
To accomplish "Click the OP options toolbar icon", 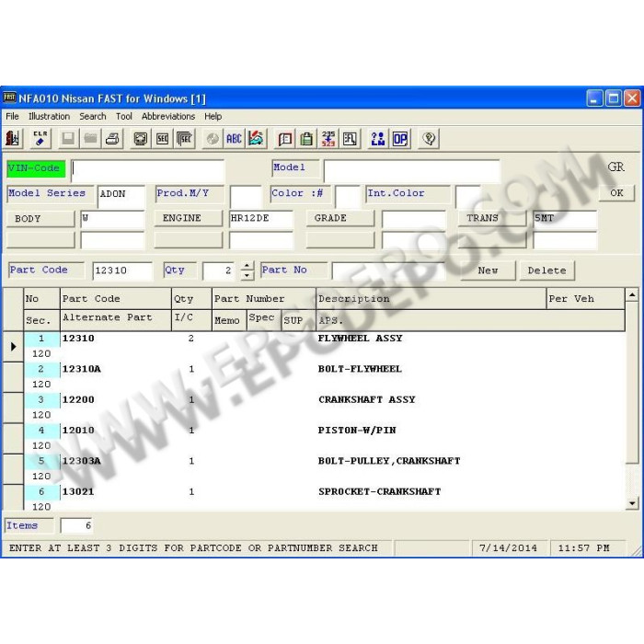I will 400,139.
